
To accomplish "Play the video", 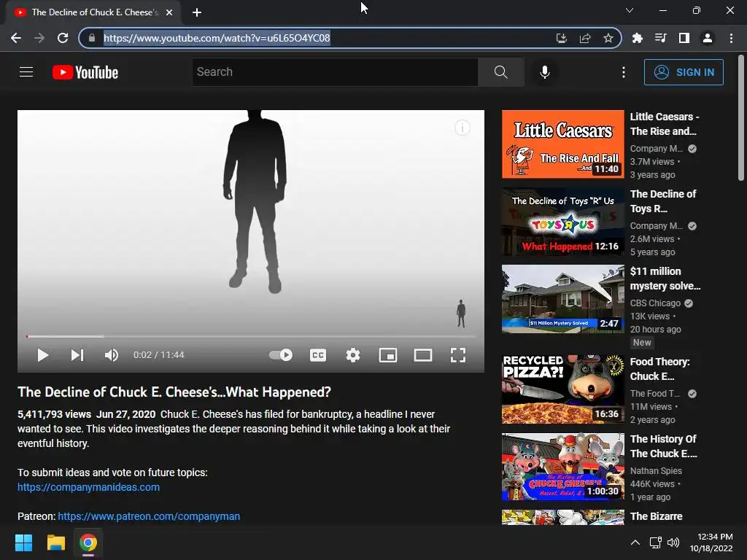I will pyautogui.click(x=43, y=355).
